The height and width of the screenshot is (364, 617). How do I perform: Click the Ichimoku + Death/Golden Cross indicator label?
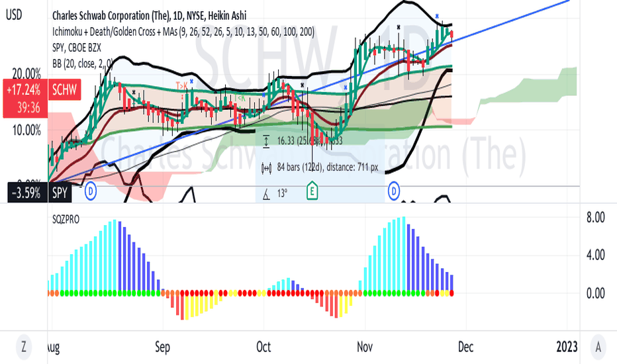(x=183, y=32)
